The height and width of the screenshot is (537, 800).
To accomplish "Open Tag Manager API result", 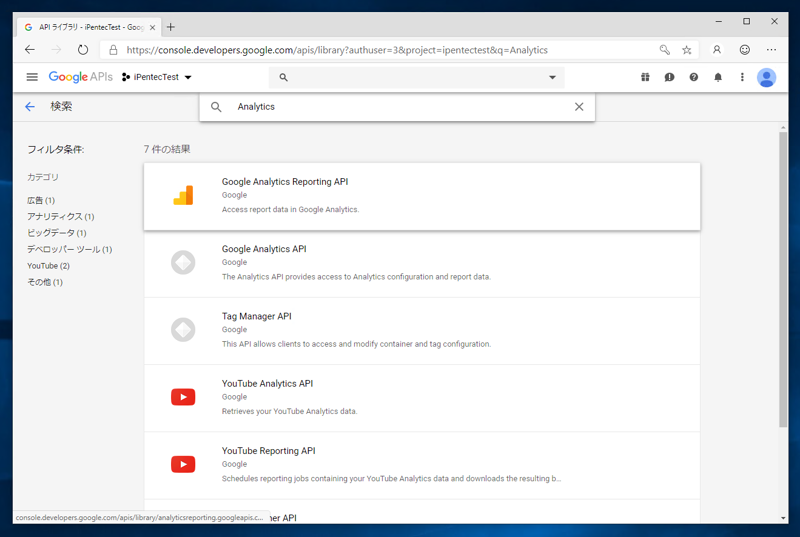I will point(422,331).
